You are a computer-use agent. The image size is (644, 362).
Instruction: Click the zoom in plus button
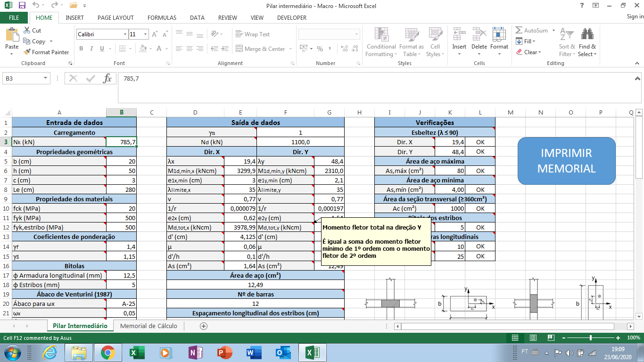point(618,338)
